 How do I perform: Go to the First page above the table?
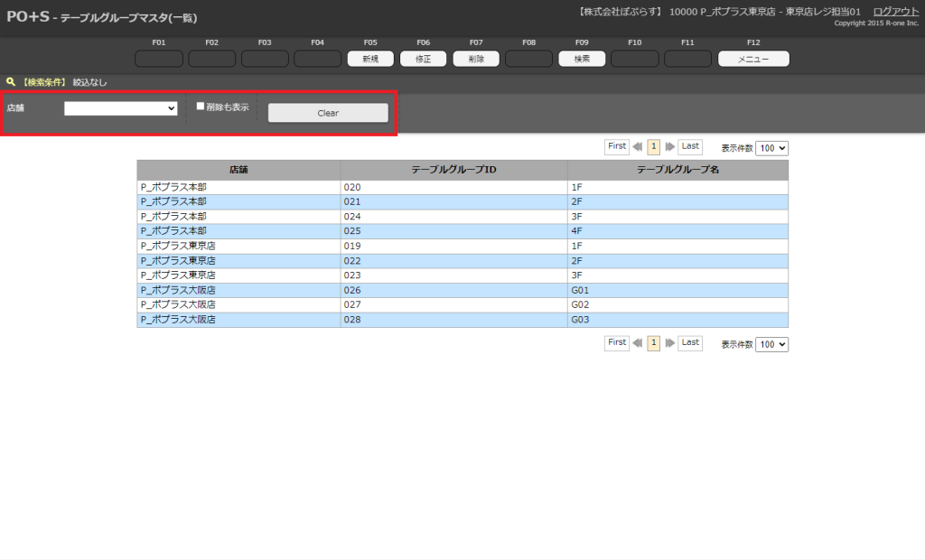click(617, 146)
